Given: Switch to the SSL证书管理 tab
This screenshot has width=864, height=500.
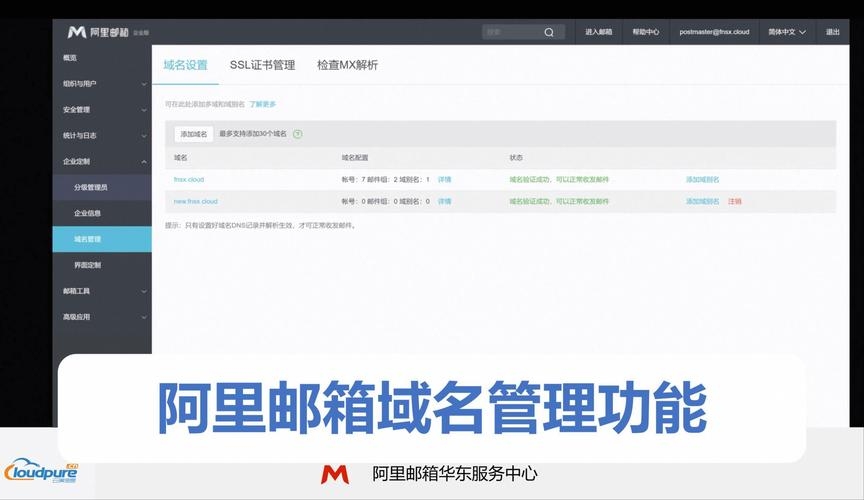Looking at the screenshot, I should 262,65.
